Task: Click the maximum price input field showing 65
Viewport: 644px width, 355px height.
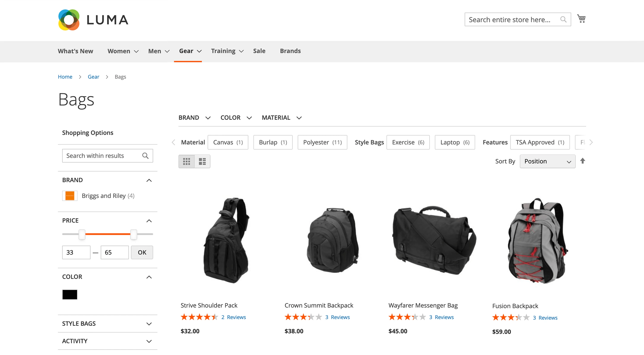Action: click(x=115, y=252)
